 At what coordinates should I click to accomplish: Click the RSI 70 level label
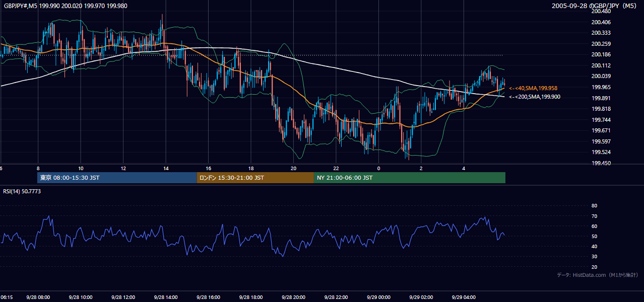[x=594, y=216]
